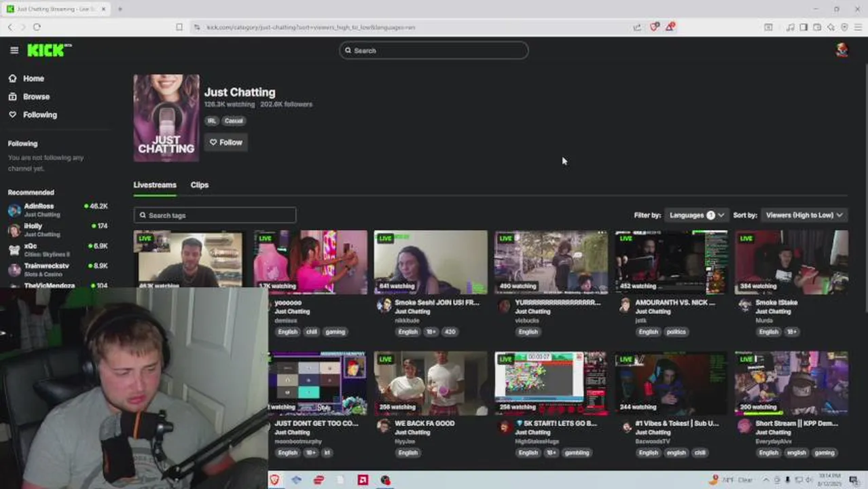This screenshot has width=868, height=489.
Task: Click Brave browser icon in taskbar
Action: point(274,480)
